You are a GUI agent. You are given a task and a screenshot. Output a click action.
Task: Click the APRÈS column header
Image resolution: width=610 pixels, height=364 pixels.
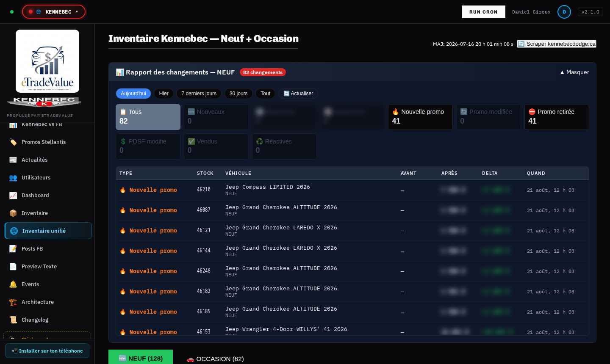(x=449, y=173)
